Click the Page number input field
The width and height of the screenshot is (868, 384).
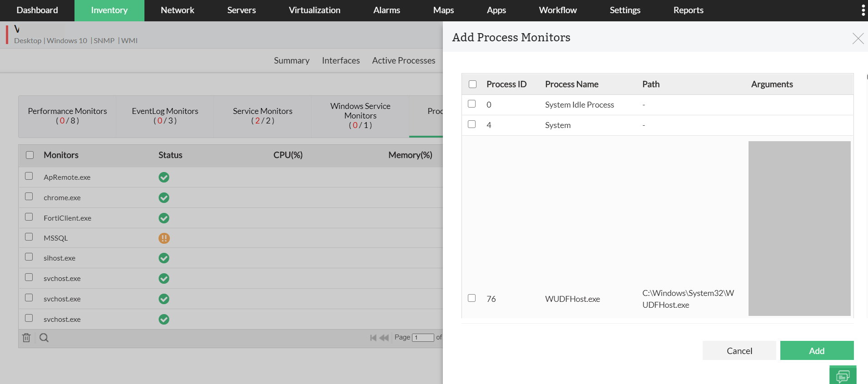tap(423, 338)
